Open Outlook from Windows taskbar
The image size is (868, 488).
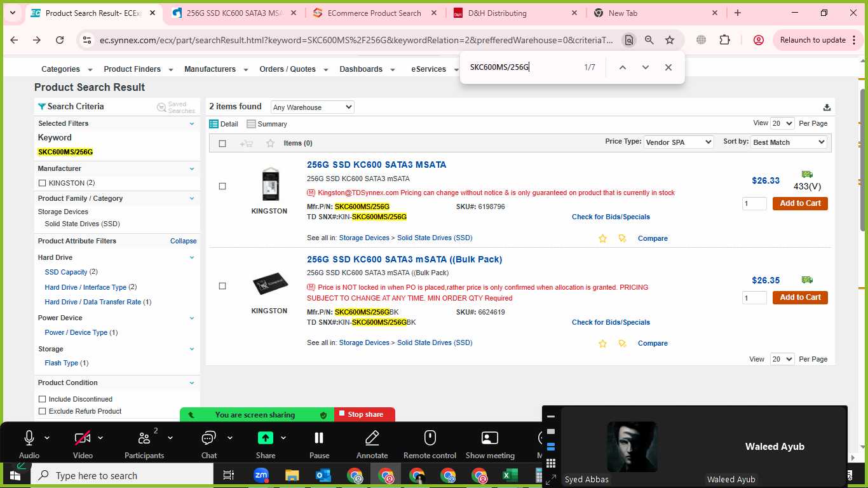[x=323, y=475]
